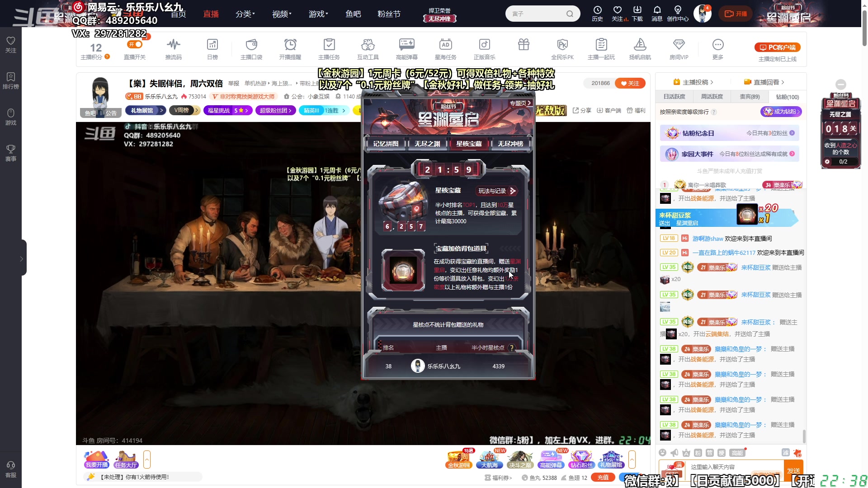Screen dimensions: 868x488
Task: Click the orange 关注 follow button
Action: pos(630,83)
